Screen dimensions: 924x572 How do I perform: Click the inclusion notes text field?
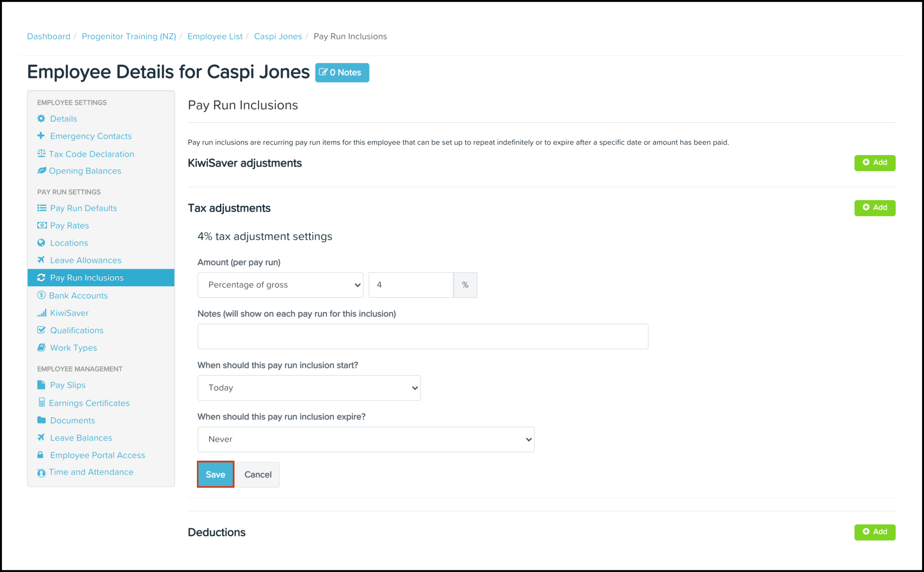click(x=422, y=336)
